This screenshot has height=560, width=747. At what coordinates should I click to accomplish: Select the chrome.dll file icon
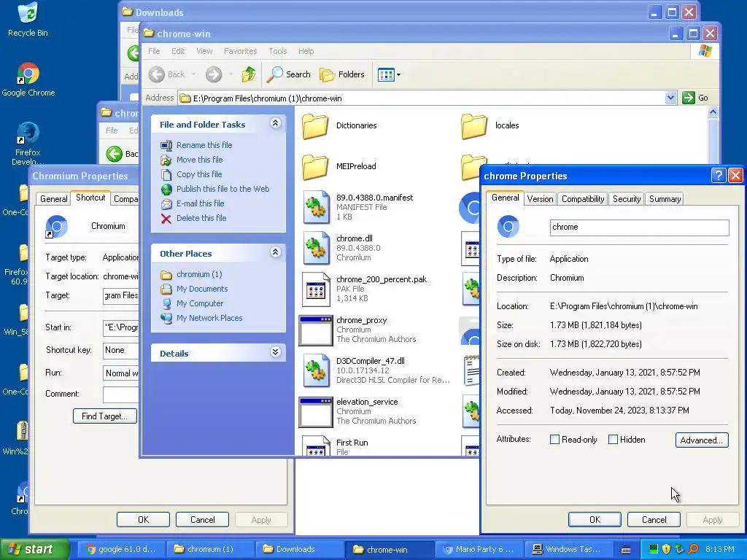pyautogui.click(x=315, y=248)
